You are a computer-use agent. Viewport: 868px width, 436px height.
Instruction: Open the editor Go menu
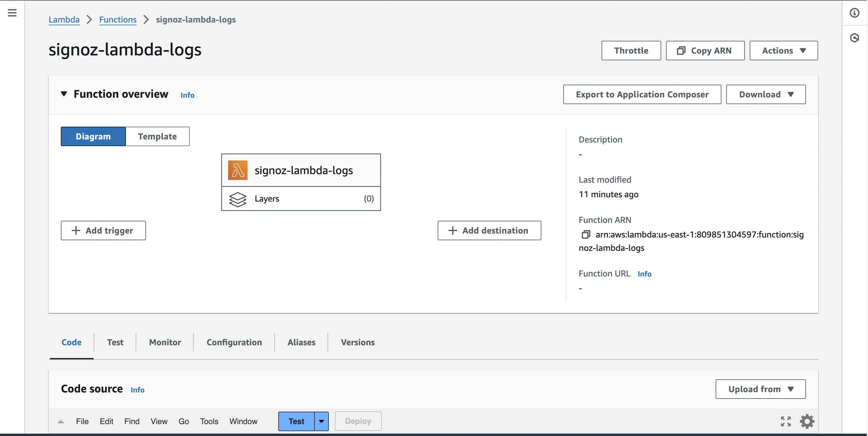[184, 421]
